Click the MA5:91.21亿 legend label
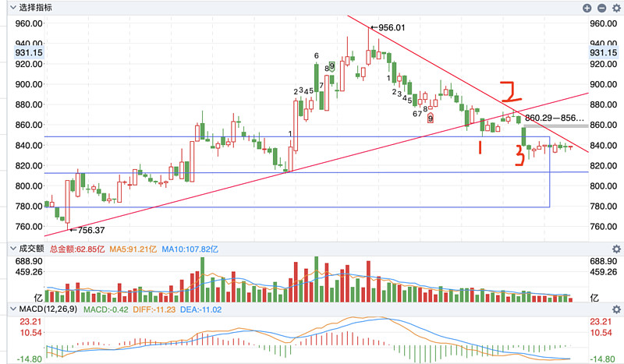The width and height of the screenshot is (624, 364). 133,249
